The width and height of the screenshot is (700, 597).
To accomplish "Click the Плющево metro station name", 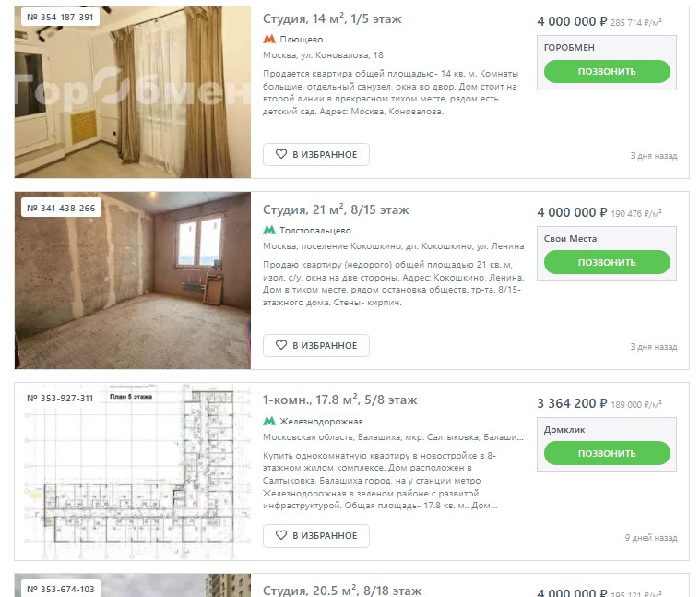I will tap(302, 40).
